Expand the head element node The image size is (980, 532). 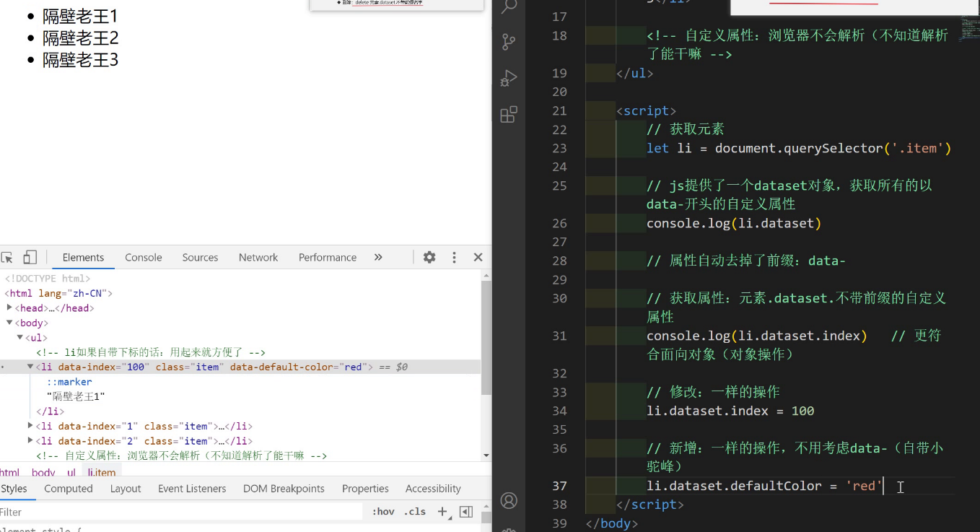(9, 308)
